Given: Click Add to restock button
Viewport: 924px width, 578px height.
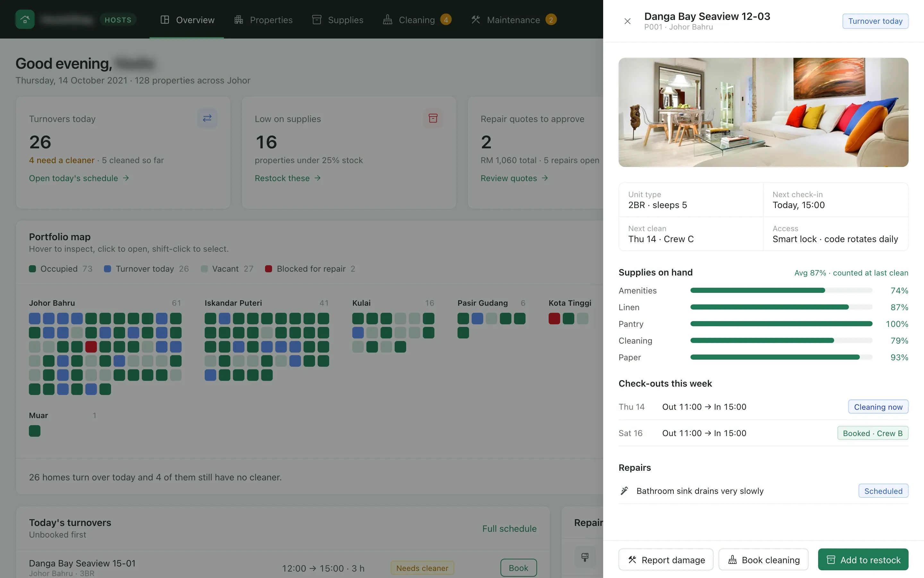Looking at the screenshot, I should point(863,560).
